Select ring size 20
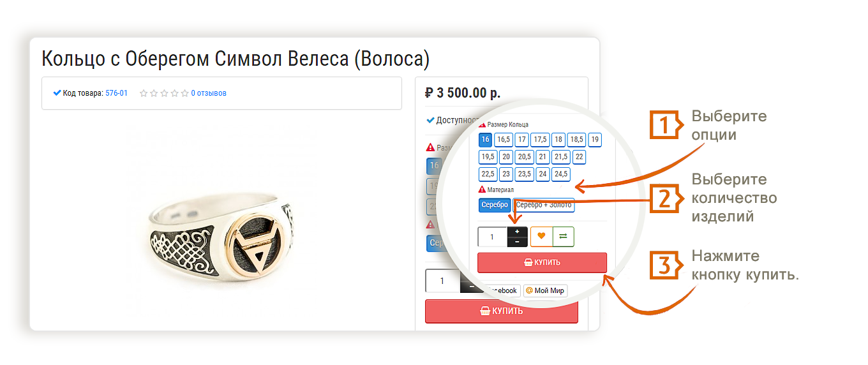Viewport: 868px width, 365px height. click(505, 157)
